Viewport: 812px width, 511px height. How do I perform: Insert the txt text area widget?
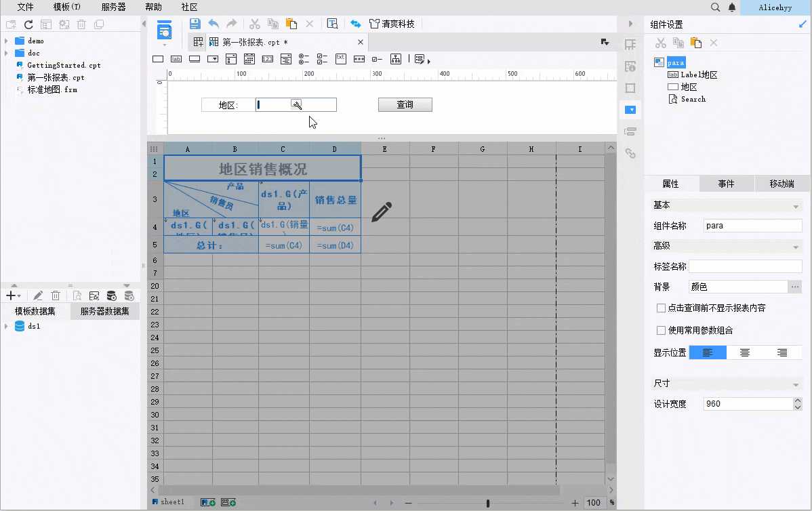(340, 58)
